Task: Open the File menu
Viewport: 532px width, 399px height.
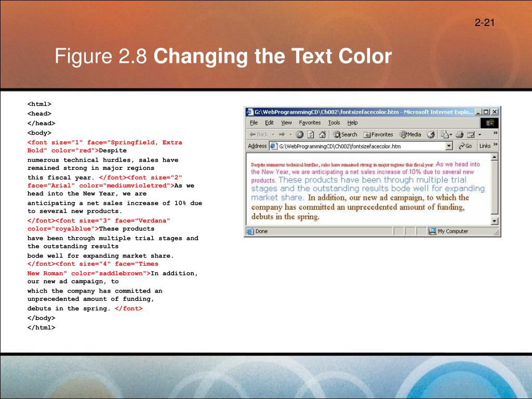Action: point(254,123)
